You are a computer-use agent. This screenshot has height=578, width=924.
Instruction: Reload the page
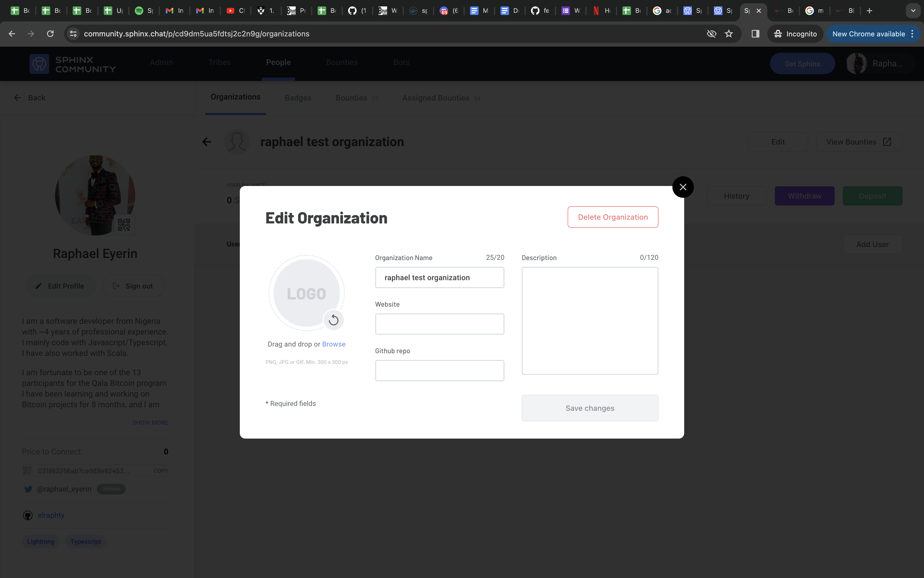pyautogui.click(x=50, y=34)
